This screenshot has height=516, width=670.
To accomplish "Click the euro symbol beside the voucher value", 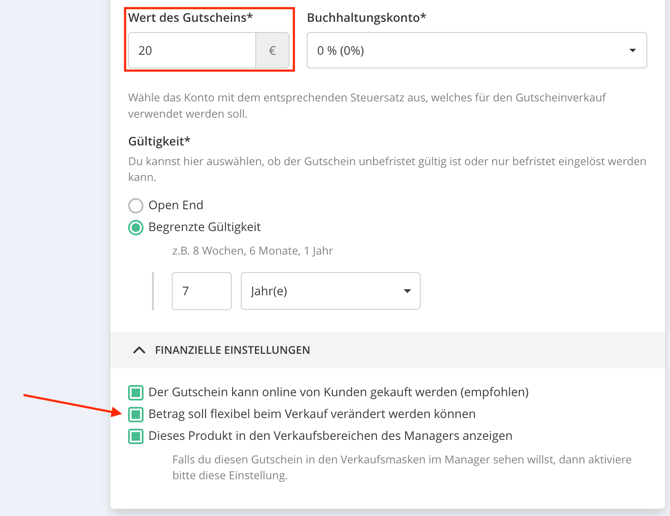I will pos(272,51).
